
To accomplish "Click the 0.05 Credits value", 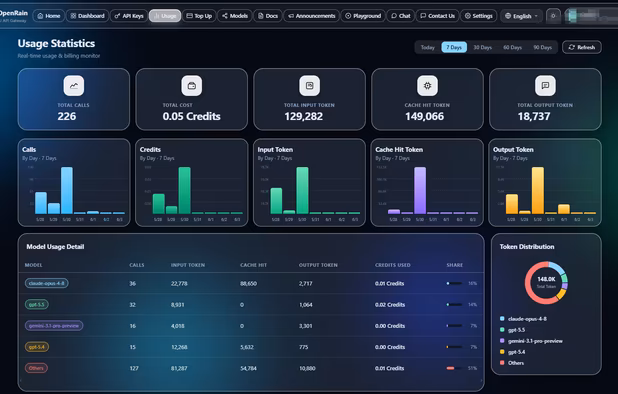I will point(192,116).
